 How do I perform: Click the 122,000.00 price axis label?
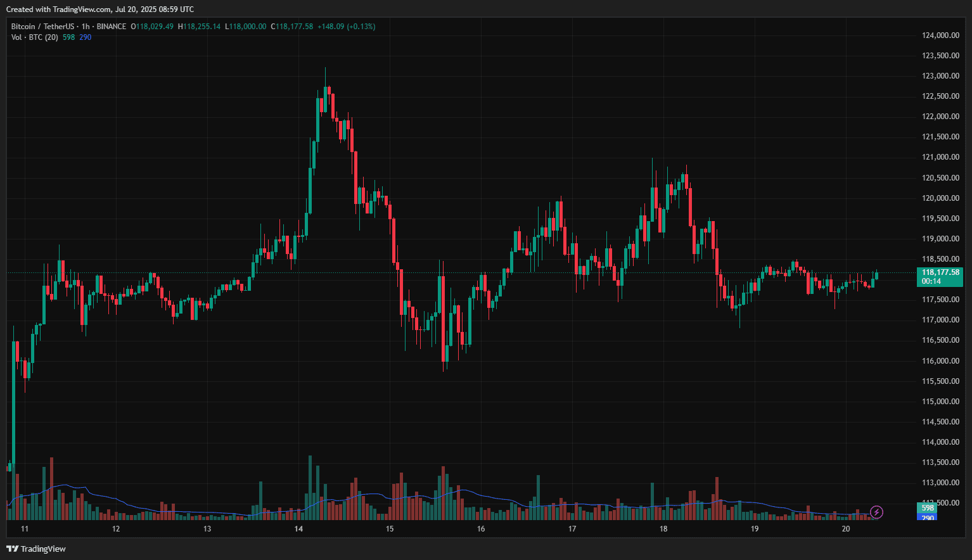940,117
